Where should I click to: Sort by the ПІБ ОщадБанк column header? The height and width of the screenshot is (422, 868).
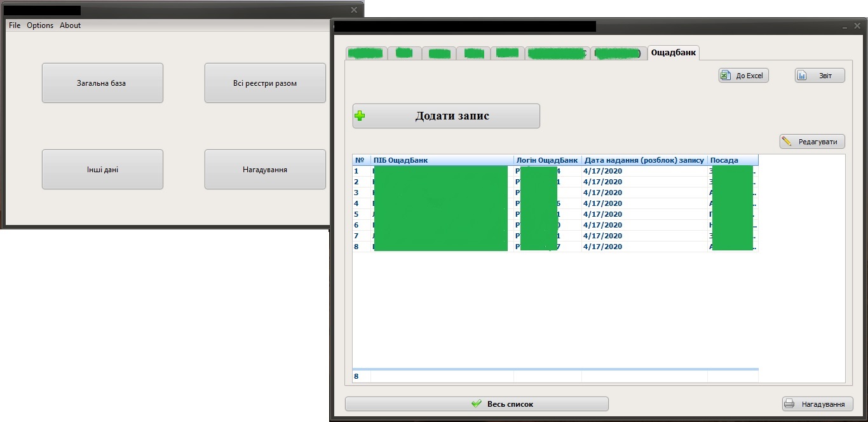(442, 160)
